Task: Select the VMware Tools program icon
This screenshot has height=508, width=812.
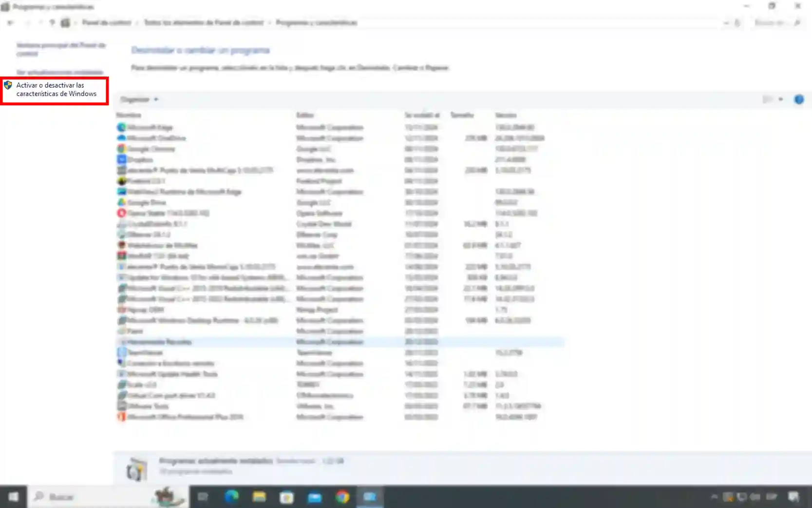Action: (121, 406)
